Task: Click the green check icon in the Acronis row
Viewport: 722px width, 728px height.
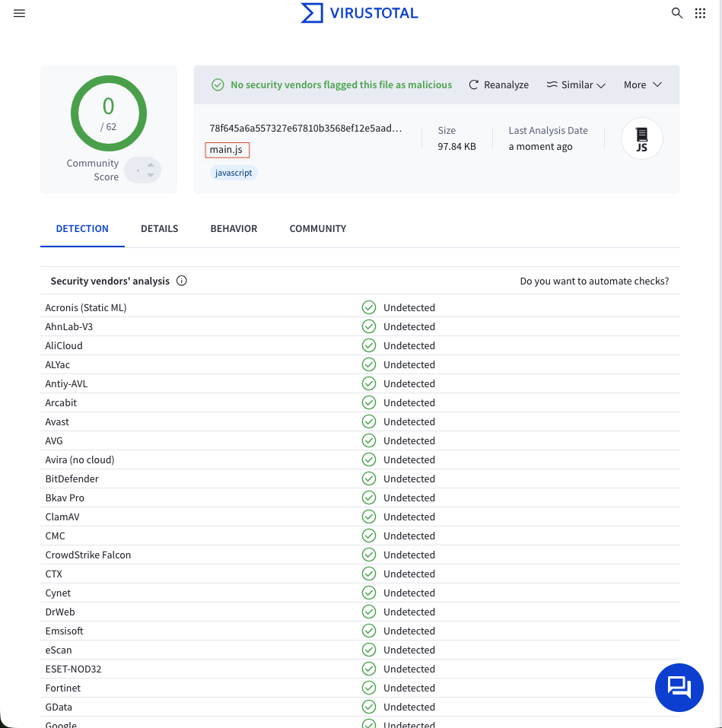Action: point(369,307)
